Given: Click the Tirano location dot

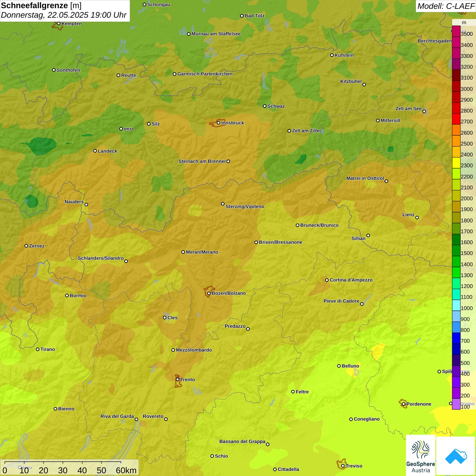Looking at the screenshot, I should pyautogui.click(x=38, y=349).
